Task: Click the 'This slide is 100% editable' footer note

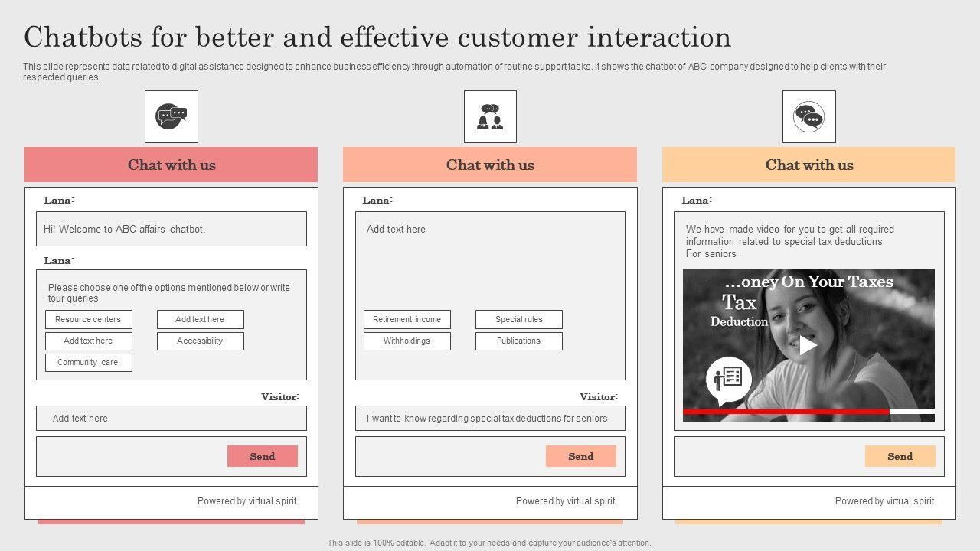Action: point(489,543)
